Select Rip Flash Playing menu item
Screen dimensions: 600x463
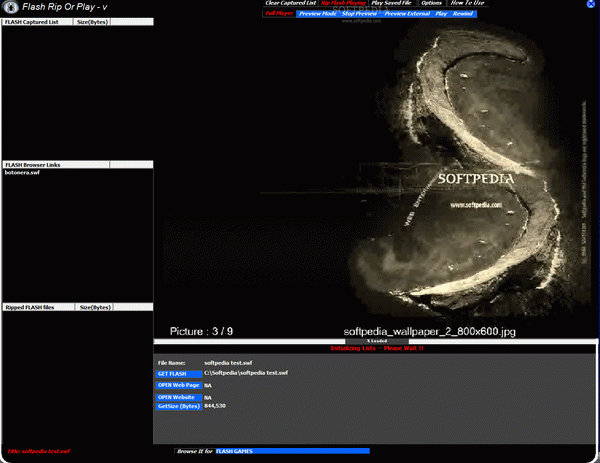tap(343, 3)
